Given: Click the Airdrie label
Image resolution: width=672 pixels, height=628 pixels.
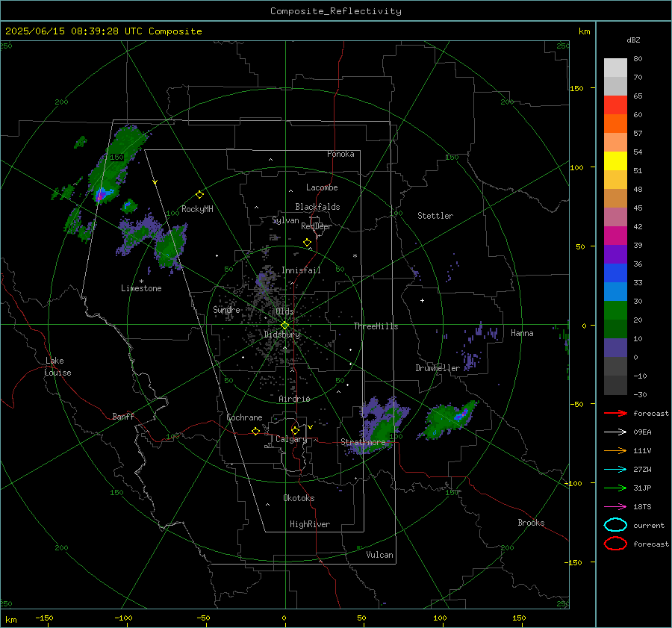Looking at the screenshot, I should (x=294, y=399).
